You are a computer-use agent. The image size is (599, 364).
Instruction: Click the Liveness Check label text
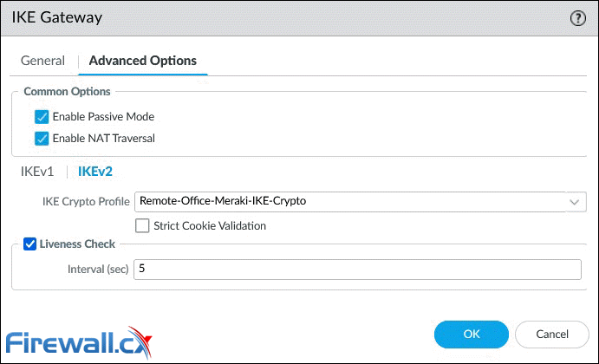click(77, 244)
